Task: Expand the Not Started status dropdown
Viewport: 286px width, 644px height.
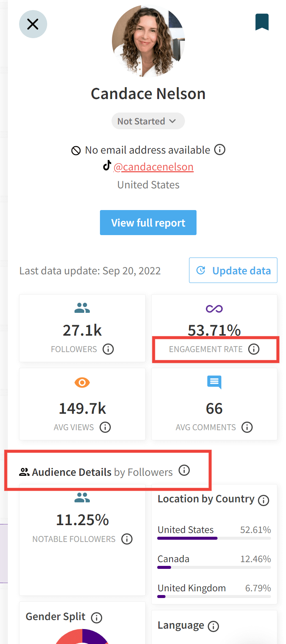Action: coord(148,121)
